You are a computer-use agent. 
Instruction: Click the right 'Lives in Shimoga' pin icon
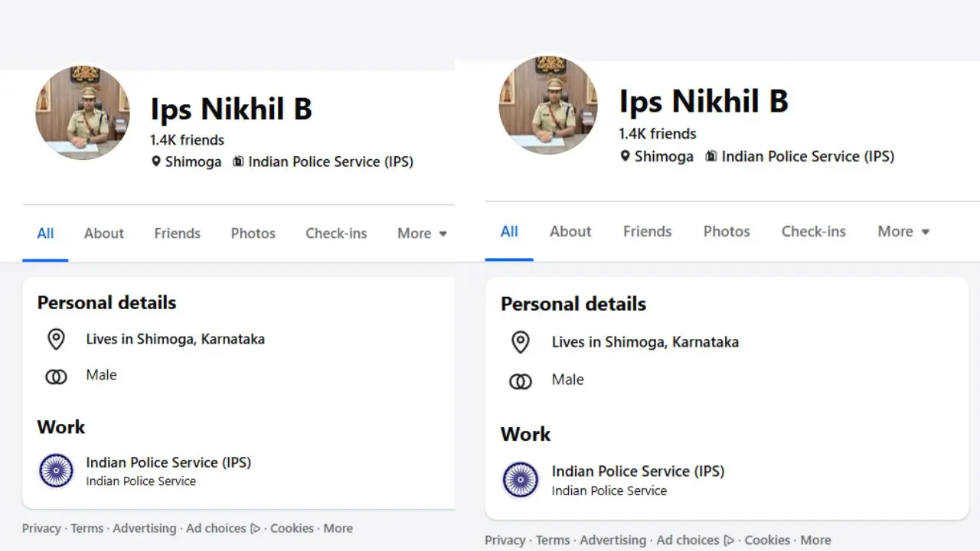click(x=521, y=342)
